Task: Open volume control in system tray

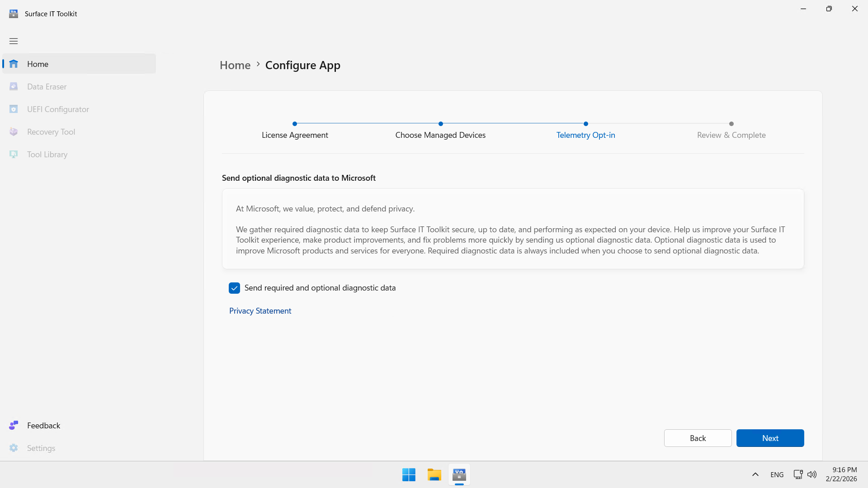Action: point(812,474)
